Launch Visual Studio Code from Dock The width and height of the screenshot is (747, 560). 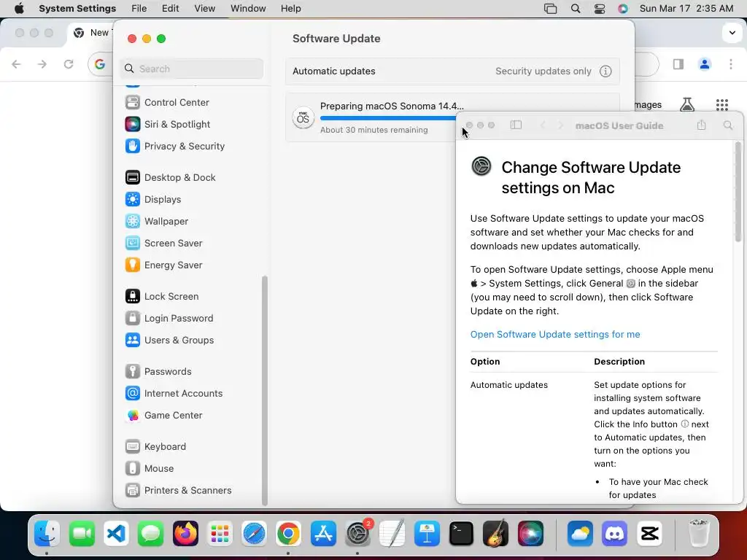pyautogui.click(x=116, y=534)
